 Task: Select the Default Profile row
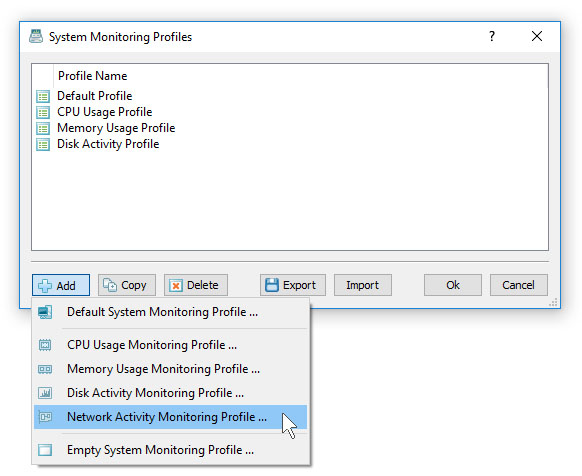pos(290,96)
